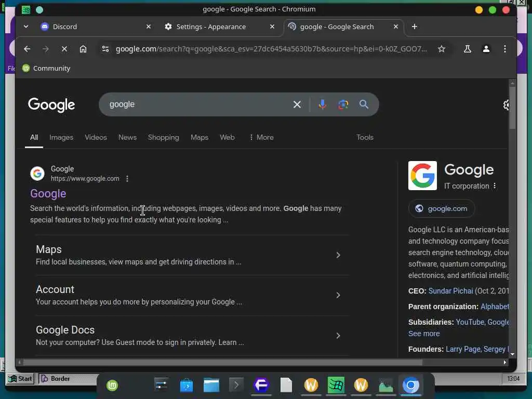The image size is (532, 399).
Task: Close the Settings - Appearance tab
Action: coord(272,26)
